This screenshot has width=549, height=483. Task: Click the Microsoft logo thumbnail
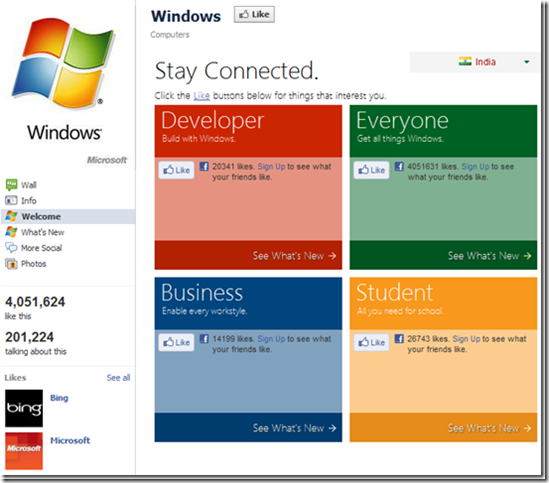(24, 451)
